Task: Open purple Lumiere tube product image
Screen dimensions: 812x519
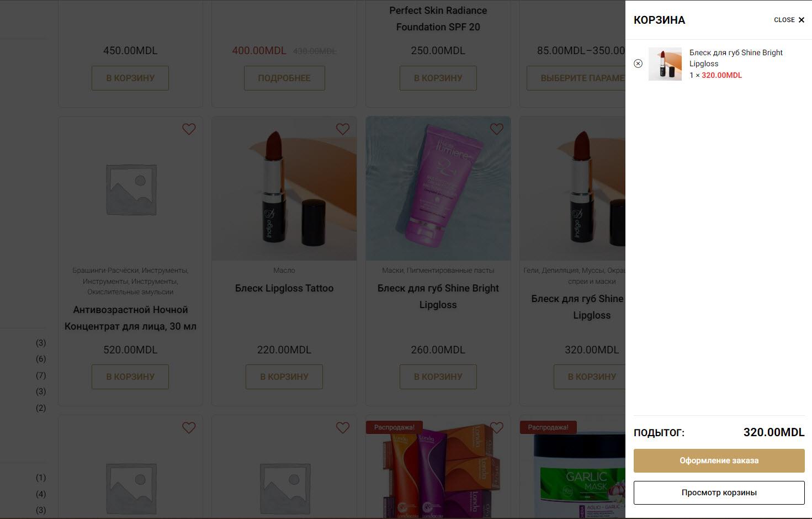Action: pos(438,188)
